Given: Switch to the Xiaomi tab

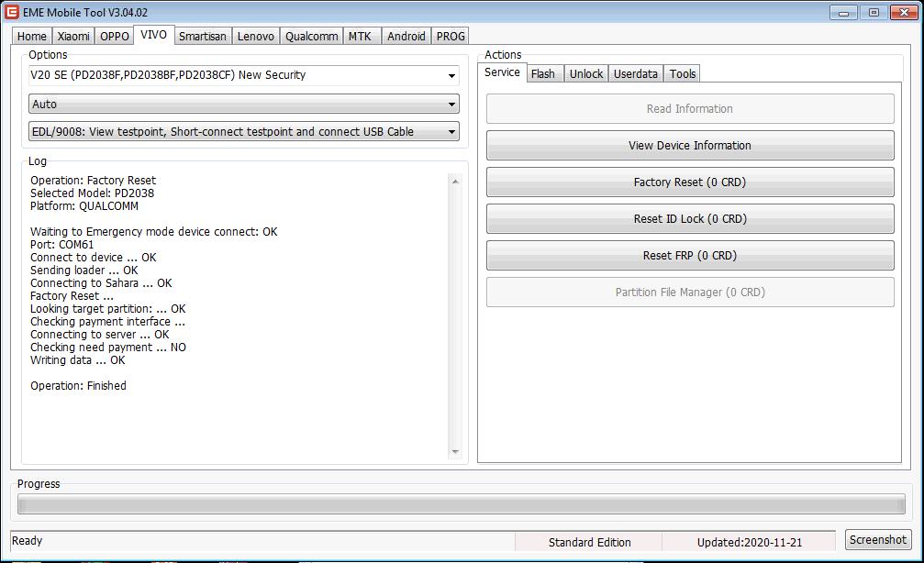Looking at the screenshot, I should tap(73, 36).
